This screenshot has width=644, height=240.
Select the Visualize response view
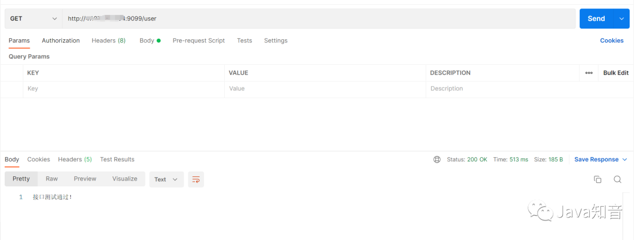point(125,179)
